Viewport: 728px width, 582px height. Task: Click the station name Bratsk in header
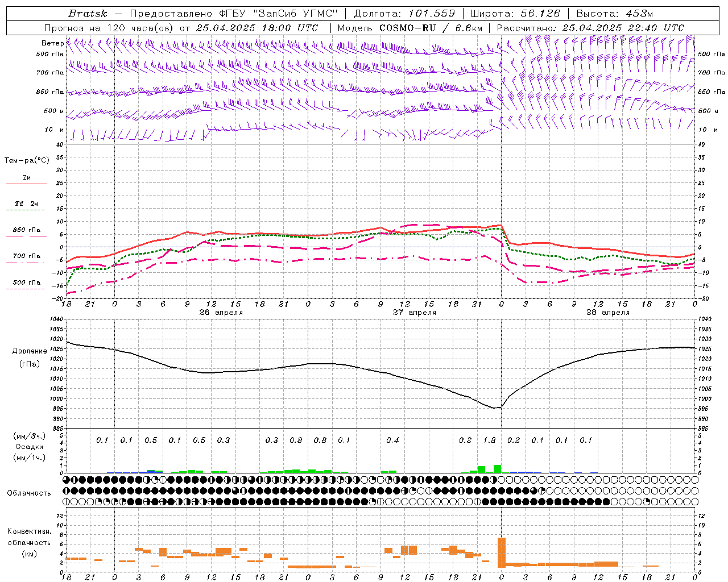point(88,14)
